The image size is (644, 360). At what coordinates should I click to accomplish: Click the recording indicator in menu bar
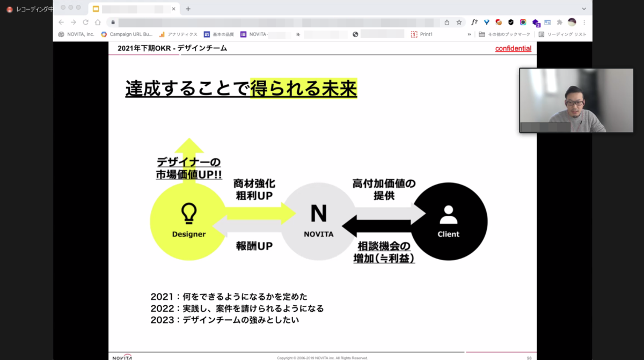[x=30, y=9]
